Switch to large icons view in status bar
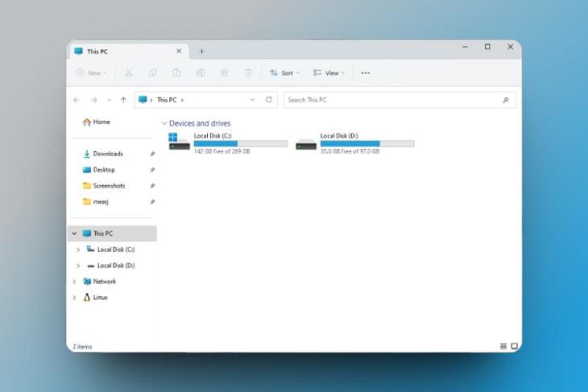The height and width of the screenshot is (392, 588). [515, 346]
